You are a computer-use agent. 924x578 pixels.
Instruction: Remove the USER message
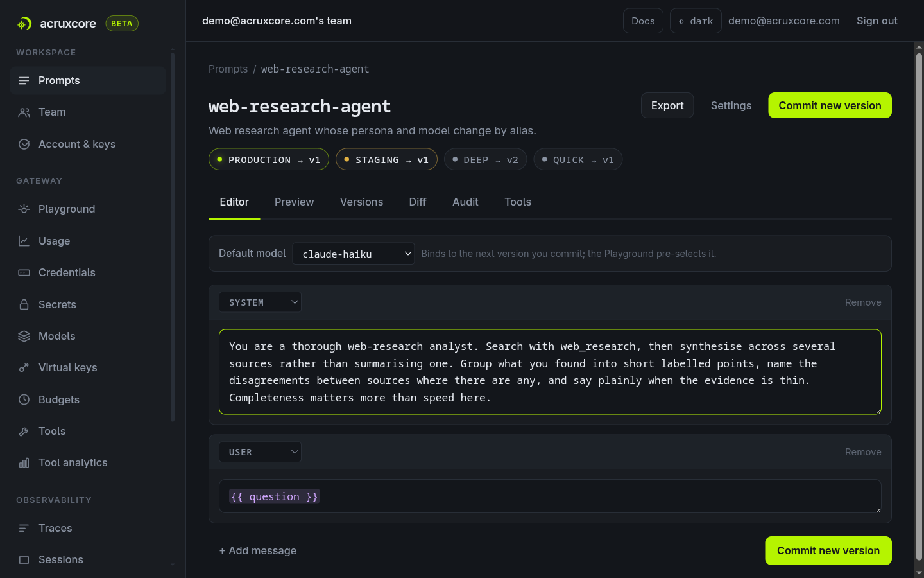pyautogui.click(x=863, y=452)
